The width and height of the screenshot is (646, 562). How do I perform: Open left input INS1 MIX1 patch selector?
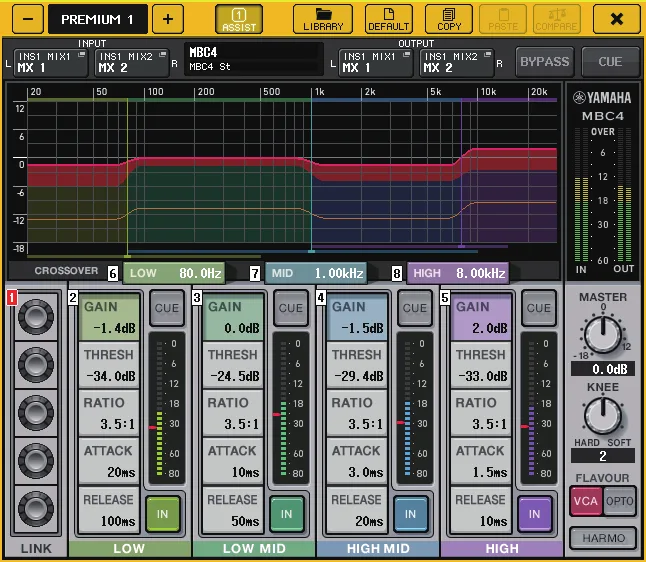(51, 63)
